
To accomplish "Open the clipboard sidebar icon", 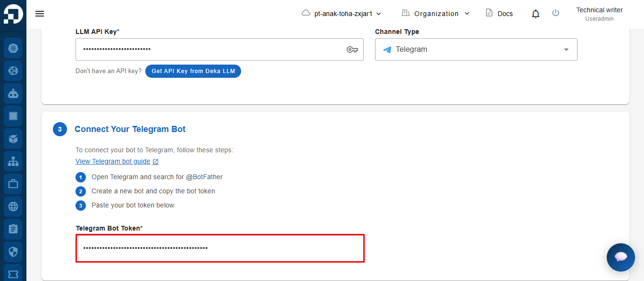I will coord(13,229).
